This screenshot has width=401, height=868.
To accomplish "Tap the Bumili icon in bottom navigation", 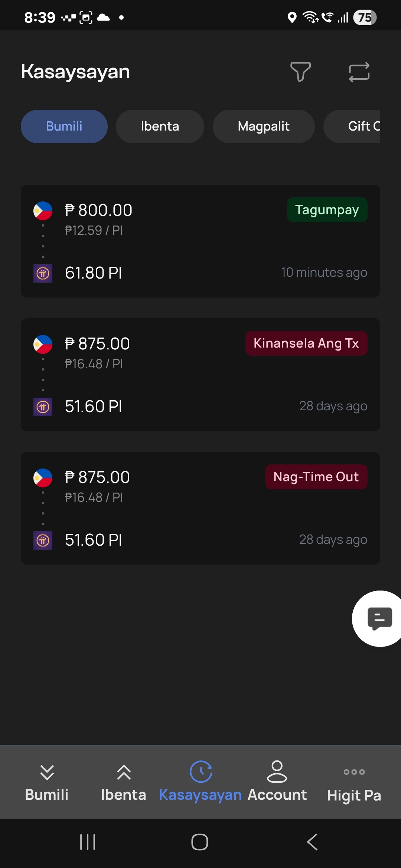I will pos(47,773).
